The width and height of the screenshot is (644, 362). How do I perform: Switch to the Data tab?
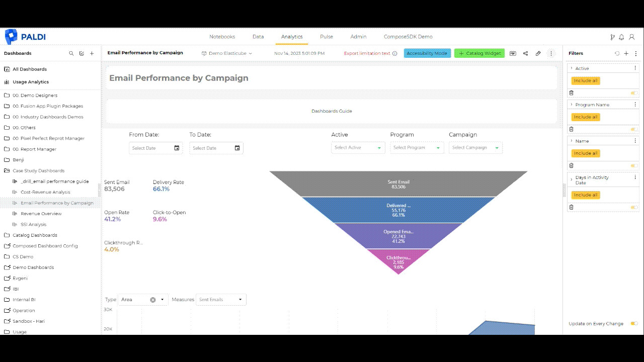coord(258,37)
